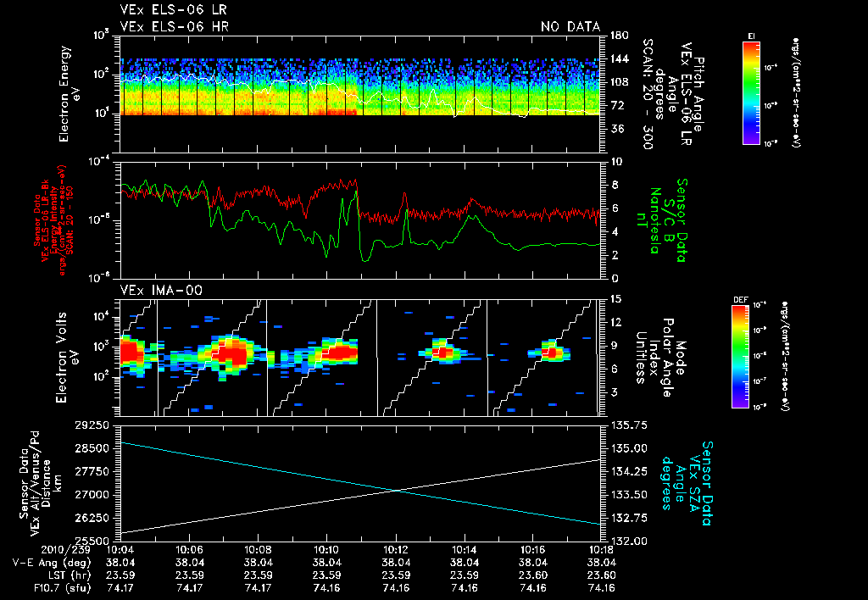The image size is (868, 600).
Task: Click the 132.00 SZA tick value
Action: pos(629,542)
